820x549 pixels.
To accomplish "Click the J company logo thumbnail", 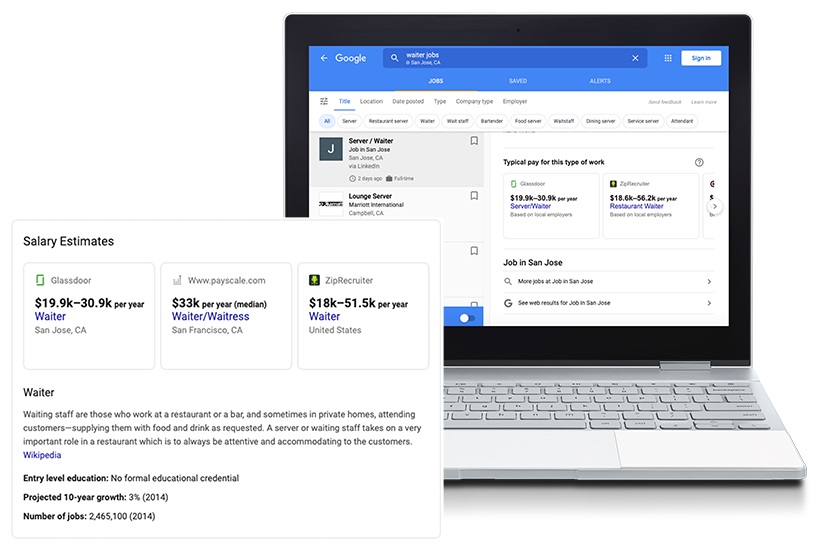I will point(331,149).
